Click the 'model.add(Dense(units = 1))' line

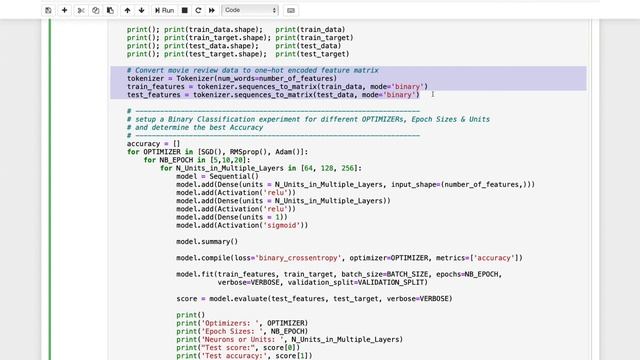coord(232,217)
